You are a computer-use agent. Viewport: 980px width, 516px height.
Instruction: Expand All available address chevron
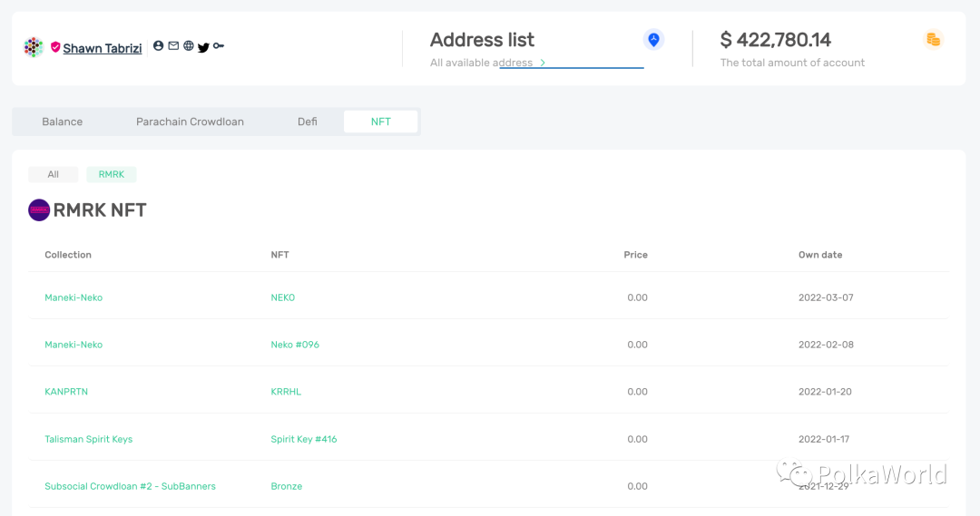click(x=543, y=63)
